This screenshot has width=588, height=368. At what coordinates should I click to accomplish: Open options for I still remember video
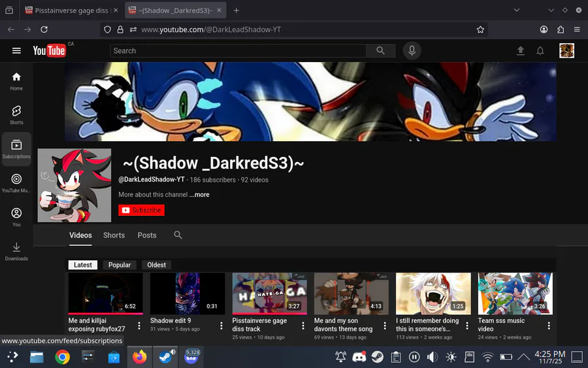467,326
